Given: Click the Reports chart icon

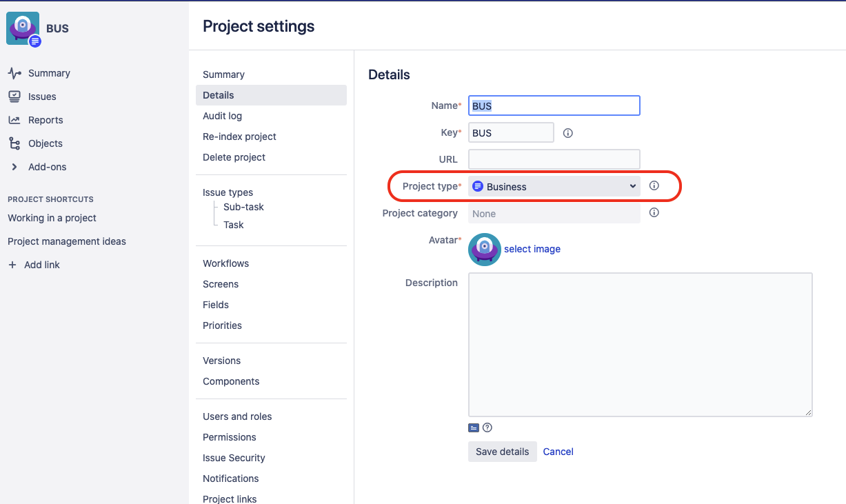Looking at the screenshot, I should pos(14,120).
